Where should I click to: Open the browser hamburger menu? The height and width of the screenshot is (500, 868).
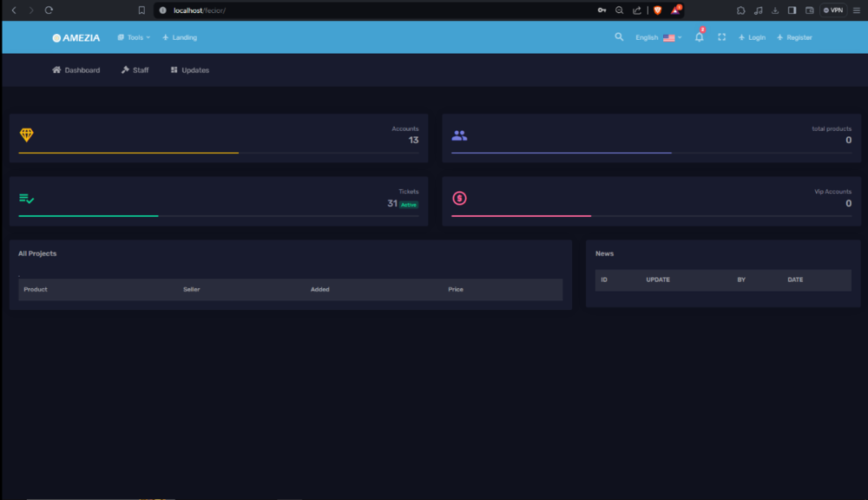pos(856,10)
